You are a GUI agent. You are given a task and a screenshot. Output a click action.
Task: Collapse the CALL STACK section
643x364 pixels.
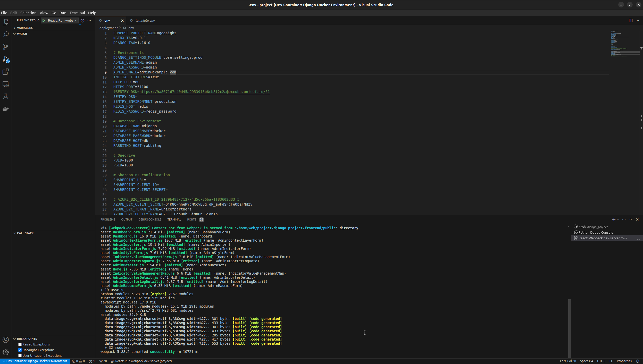(53, 233)
